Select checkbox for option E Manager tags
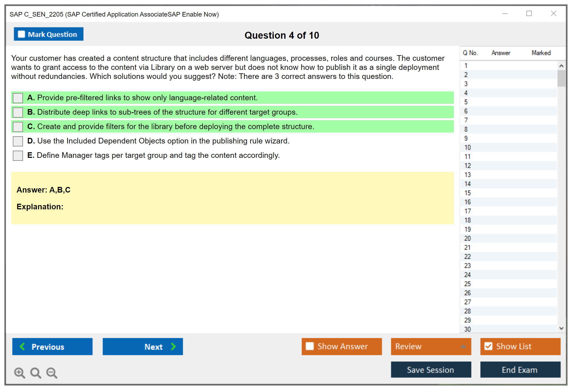The image size is (574, 392). pos(18,155)
